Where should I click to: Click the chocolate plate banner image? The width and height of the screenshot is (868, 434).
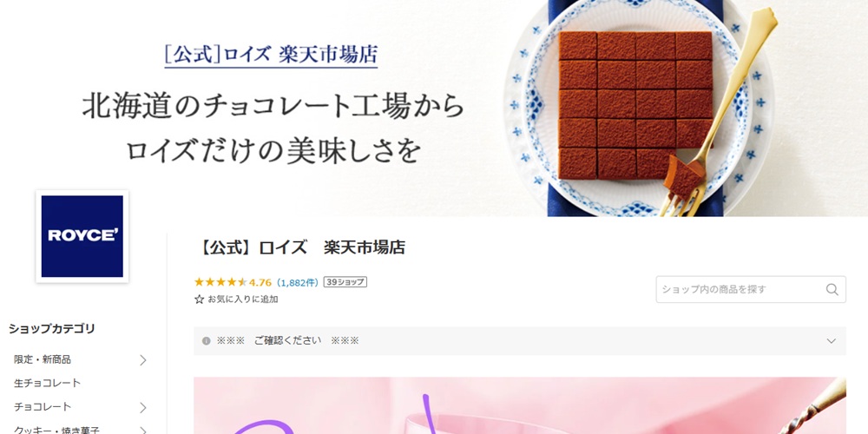638,108
